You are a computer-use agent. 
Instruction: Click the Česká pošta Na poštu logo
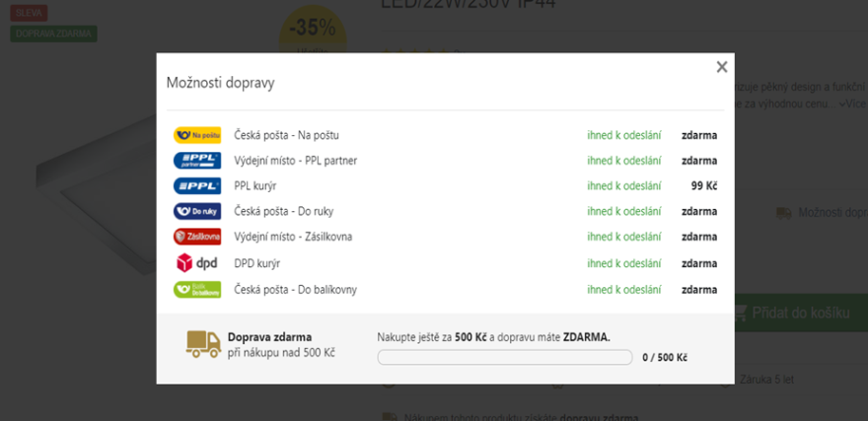(197, 135)
